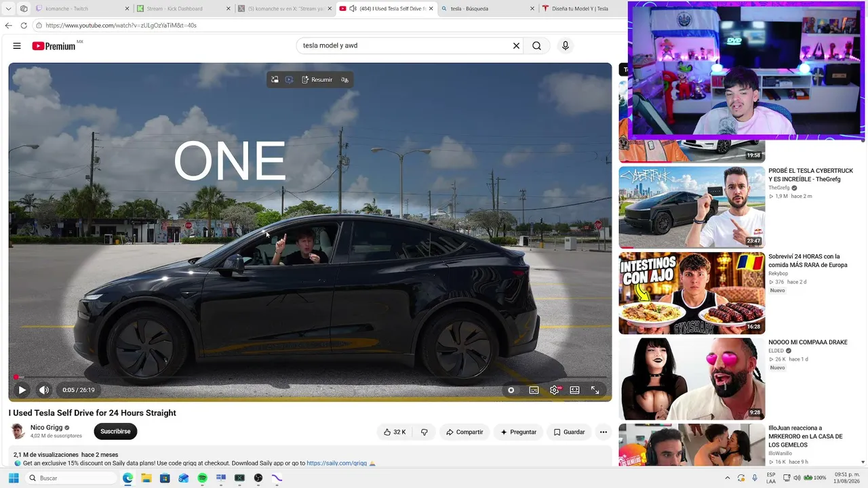Click the Resumir button on the video overlay
The width and height of the screenshot is (868, 488).
coord(317,79)
